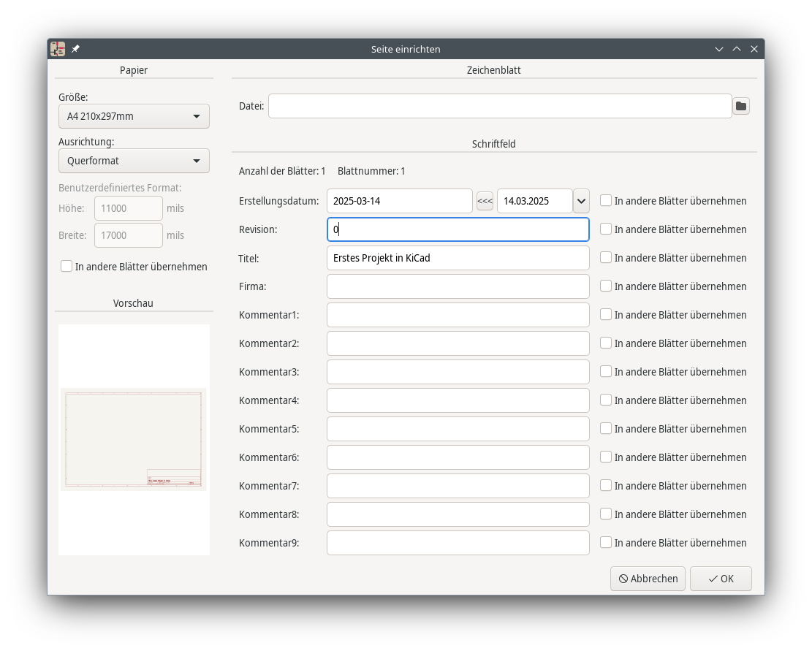
Task: Check 'In andere Blätter übernehmen' for Titel
Action: click(x=606, y=258)
